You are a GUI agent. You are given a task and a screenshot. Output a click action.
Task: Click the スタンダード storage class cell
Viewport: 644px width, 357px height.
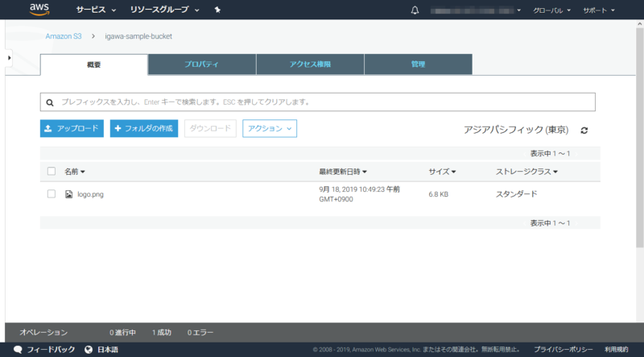(x=516, y=194)
